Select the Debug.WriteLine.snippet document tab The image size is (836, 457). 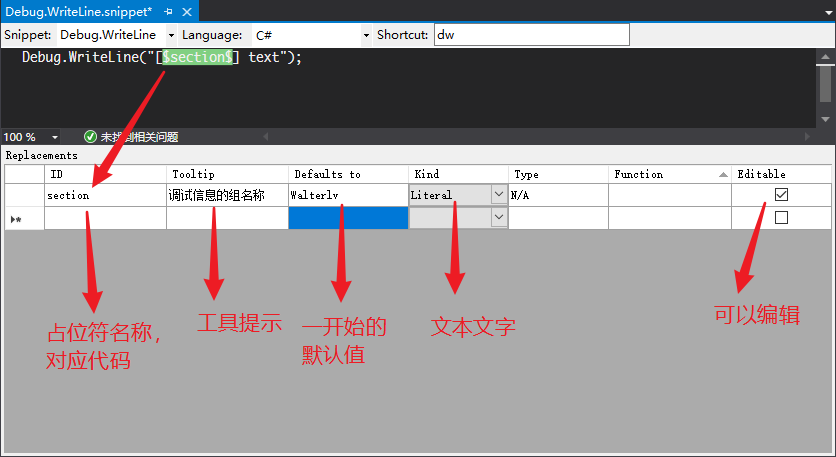tap(78, 11)
